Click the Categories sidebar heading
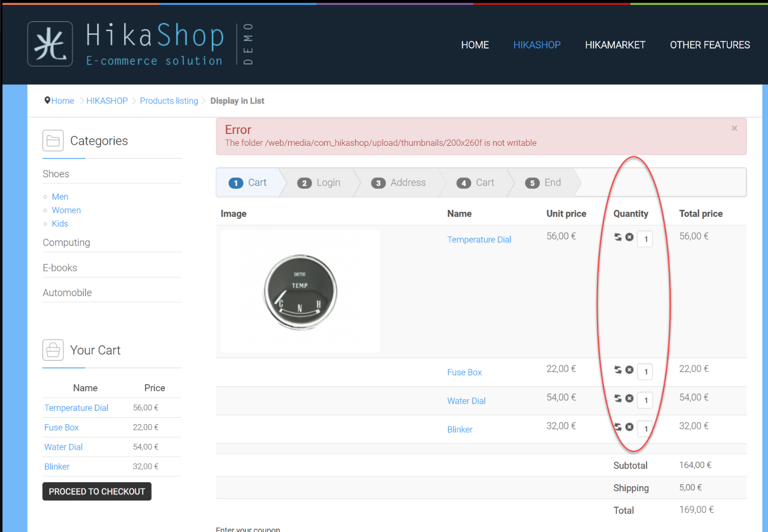Image resolution: width=768 pixels, height=532 pixels. (99, 141)
